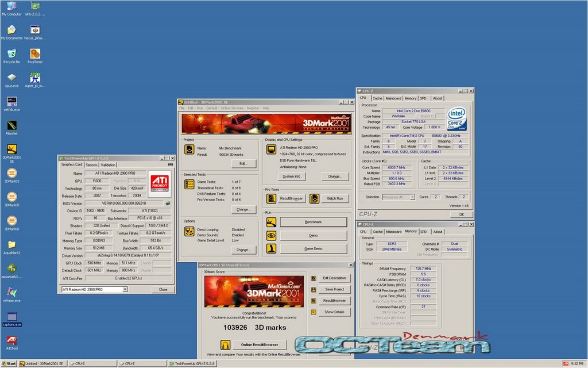Click the Batch Run icon in Pro Tools
Image resolution: width=588 pixels, height=368 pixels.
pos(314,198)
